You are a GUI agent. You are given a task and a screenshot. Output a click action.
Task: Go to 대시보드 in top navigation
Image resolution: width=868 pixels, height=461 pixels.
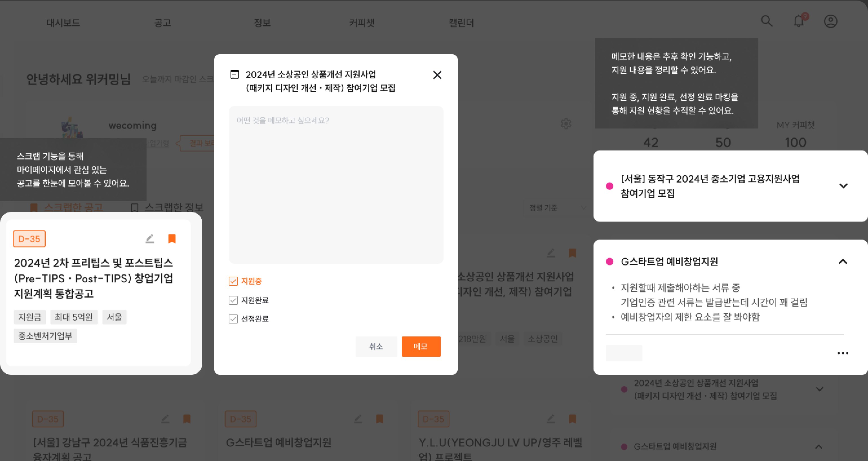pos(63,23)
